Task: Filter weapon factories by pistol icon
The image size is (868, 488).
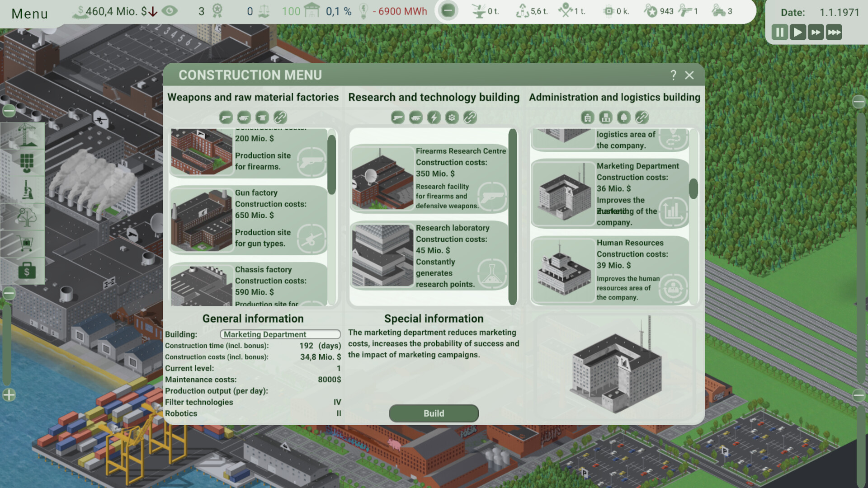Action: (x=226, y=118)
